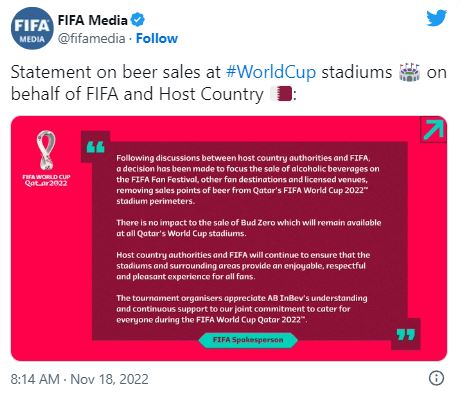
Task: Click the closing quotation mark icon
Action: coord(406,335)
